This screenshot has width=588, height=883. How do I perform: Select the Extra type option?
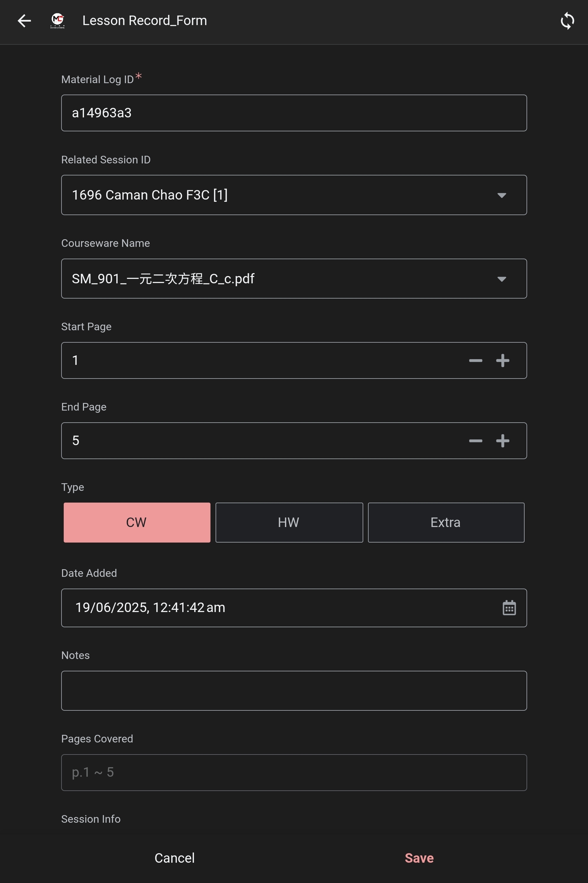(x=446, y=522)
